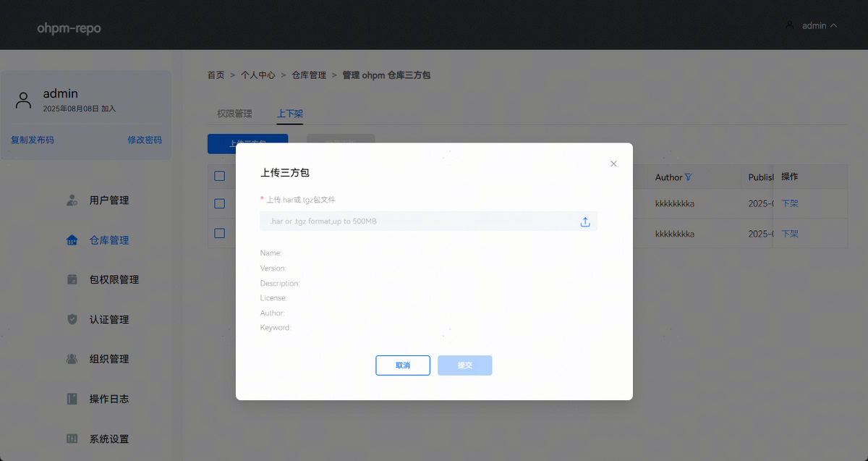868x461 pixels.
Task: Close the upload package dialog
Action: click(x=613, y=164)
